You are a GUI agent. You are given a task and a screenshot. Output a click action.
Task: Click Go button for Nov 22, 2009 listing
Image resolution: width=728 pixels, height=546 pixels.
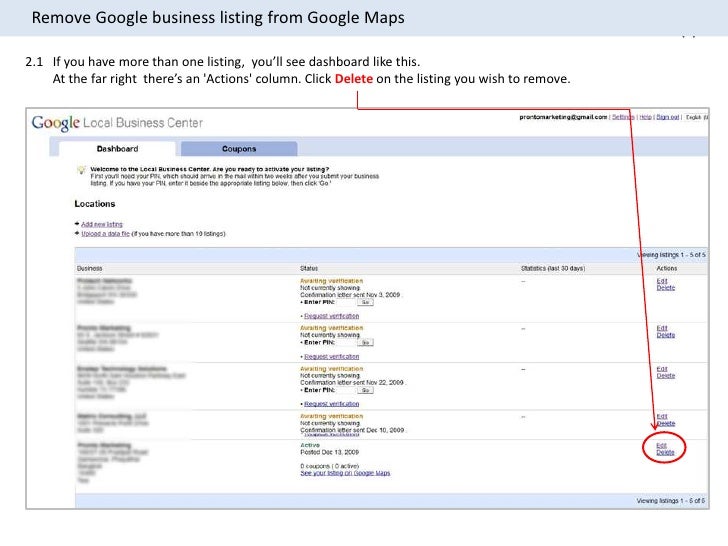[x=365, y=390]
